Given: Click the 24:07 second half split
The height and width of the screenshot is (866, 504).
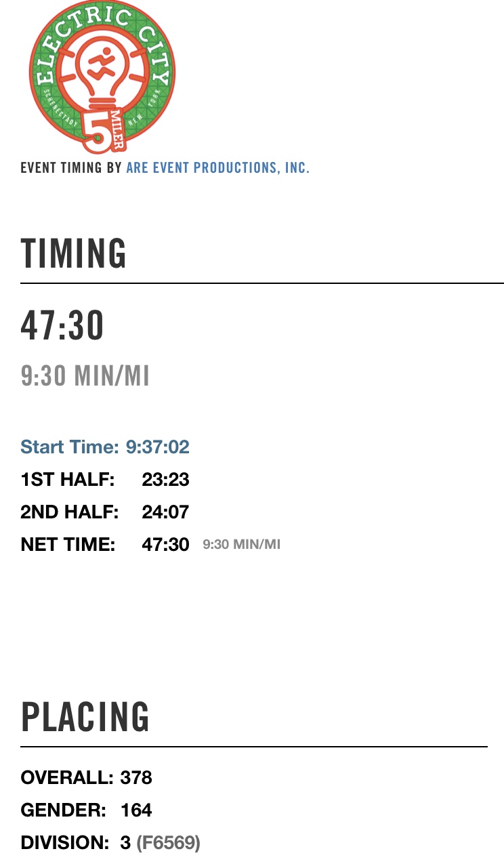Looking at the screenshot, I should 165,512.
